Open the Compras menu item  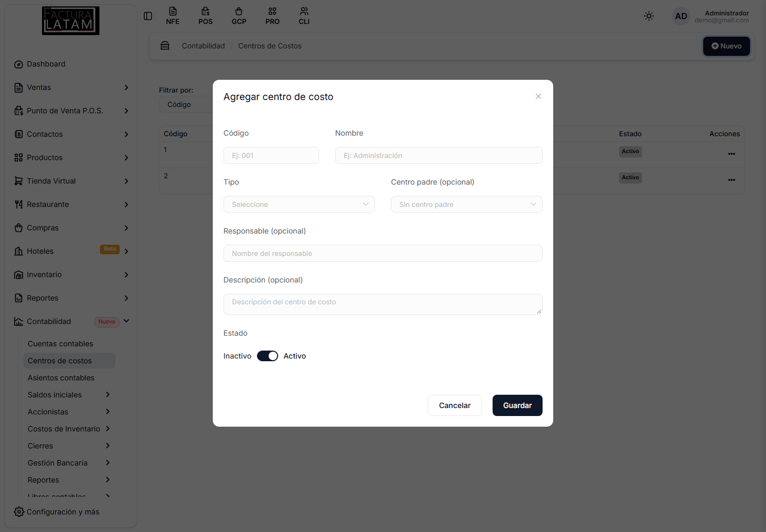(71, 228)
